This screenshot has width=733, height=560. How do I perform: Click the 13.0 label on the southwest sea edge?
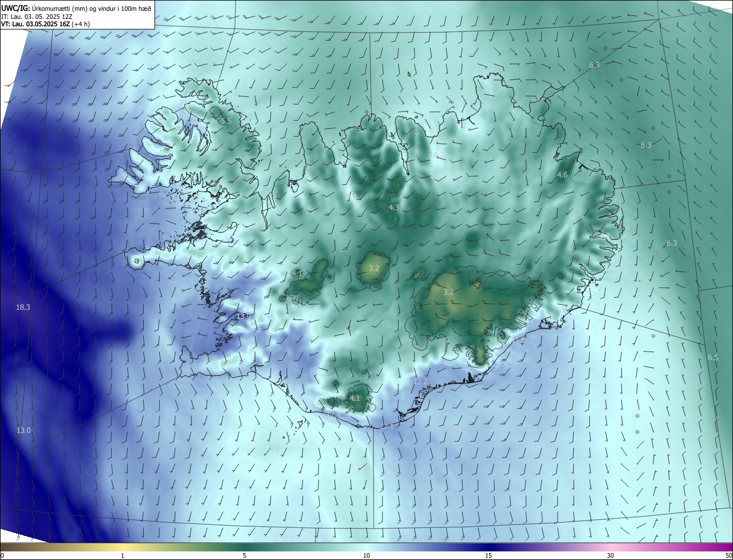tap(23, 431)
